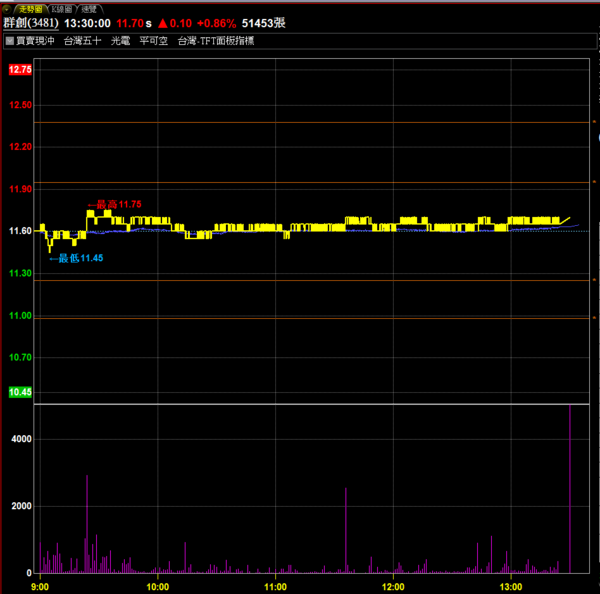The height and width of the screenshot is (594, 600).
Task: Click the tallest volume bar near 13:30
Action: [x=570, y=490]
